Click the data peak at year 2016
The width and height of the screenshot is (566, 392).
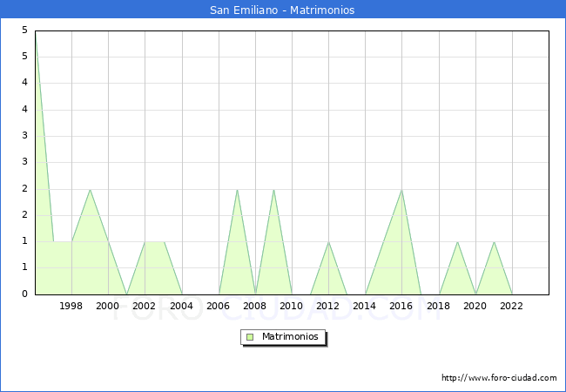point(401,189)
